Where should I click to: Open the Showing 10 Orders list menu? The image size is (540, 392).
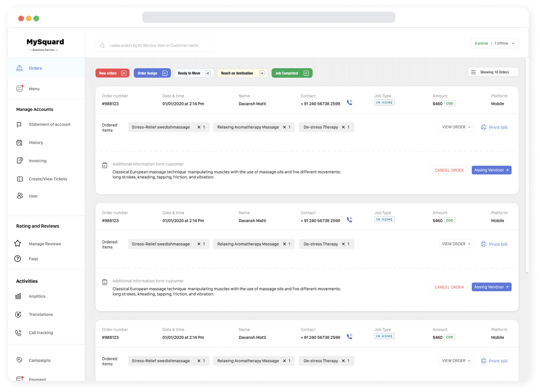point(493,72)
